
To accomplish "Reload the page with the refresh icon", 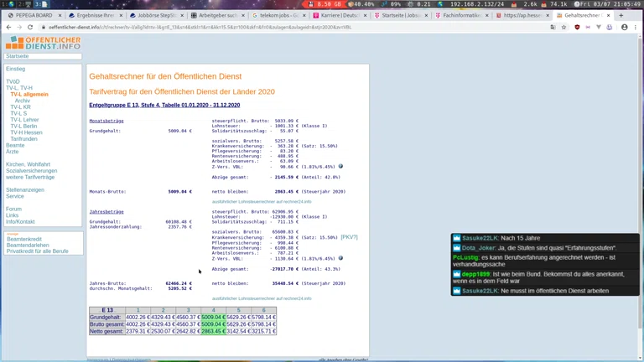I will [31, 27].
